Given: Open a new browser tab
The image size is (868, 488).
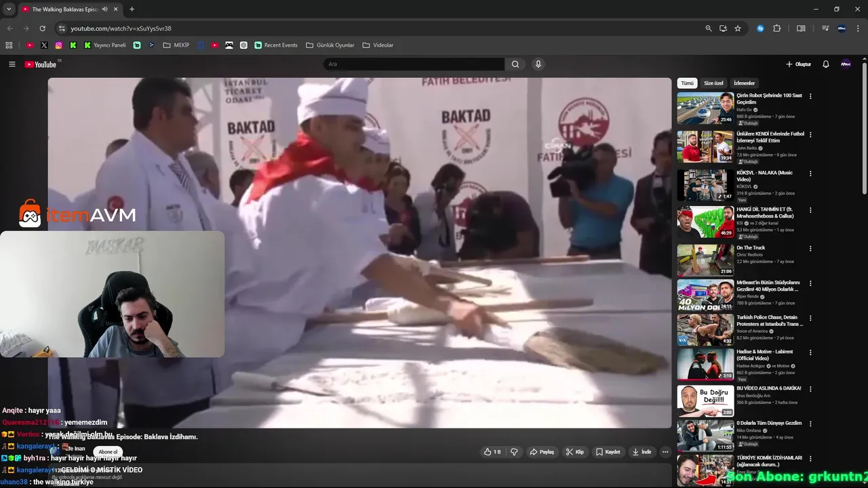Looking at the screenshot, I should click(x=132, y=9).
